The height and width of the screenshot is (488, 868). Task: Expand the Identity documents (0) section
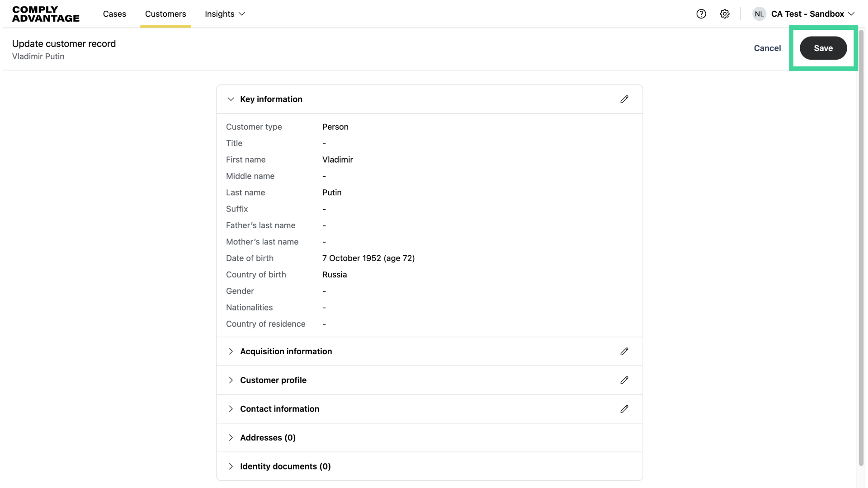231,466
